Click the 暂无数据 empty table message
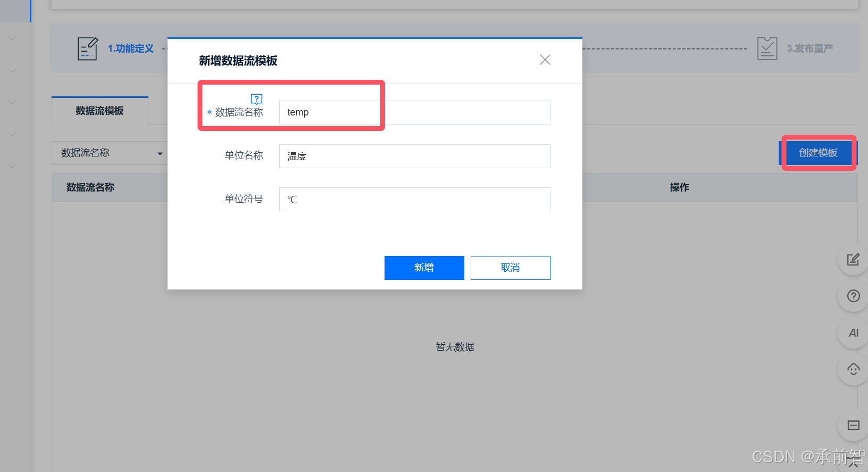 (455, 347)
